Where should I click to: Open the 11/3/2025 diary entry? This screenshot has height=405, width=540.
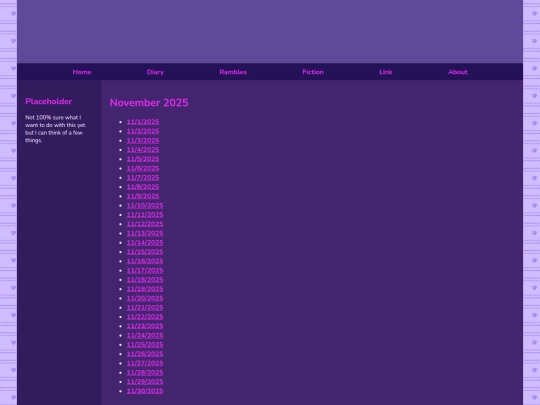coord(143,141)
